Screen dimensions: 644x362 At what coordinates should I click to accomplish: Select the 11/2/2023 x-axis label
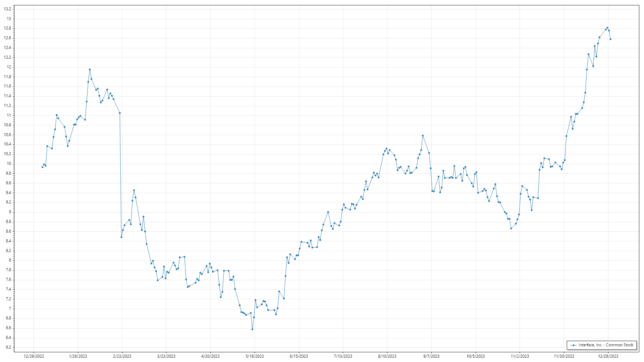point(520,356)
